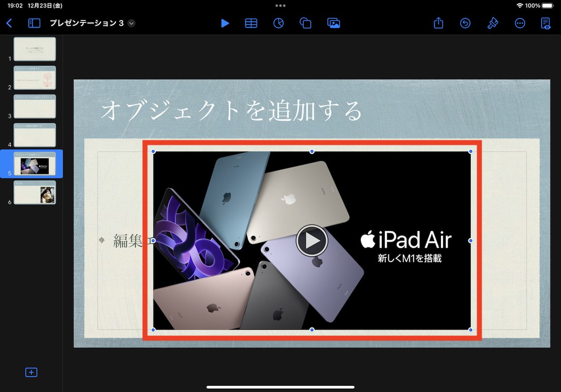Open the share menu
This screenshot has height=392, width=561.
coord(439,23)
